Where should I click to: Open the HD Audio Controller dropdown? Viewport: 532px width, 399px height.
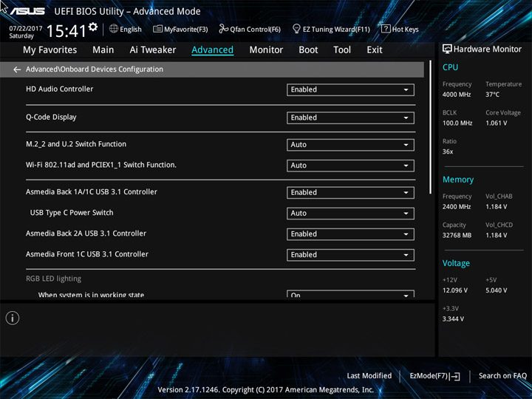point(350,89)
